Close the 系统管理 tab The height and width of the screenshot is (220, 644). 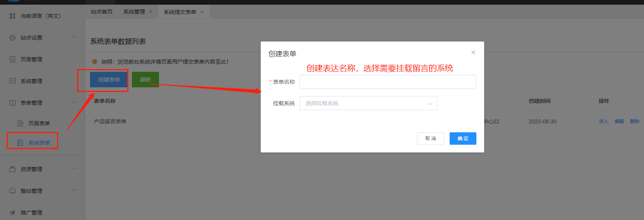(151, 12)
